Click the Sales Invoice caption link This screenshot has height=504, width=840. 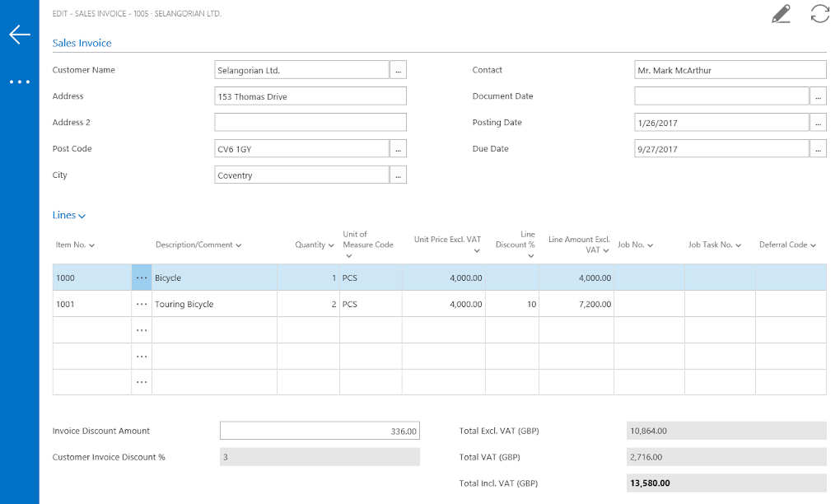(x=82, y=43)
